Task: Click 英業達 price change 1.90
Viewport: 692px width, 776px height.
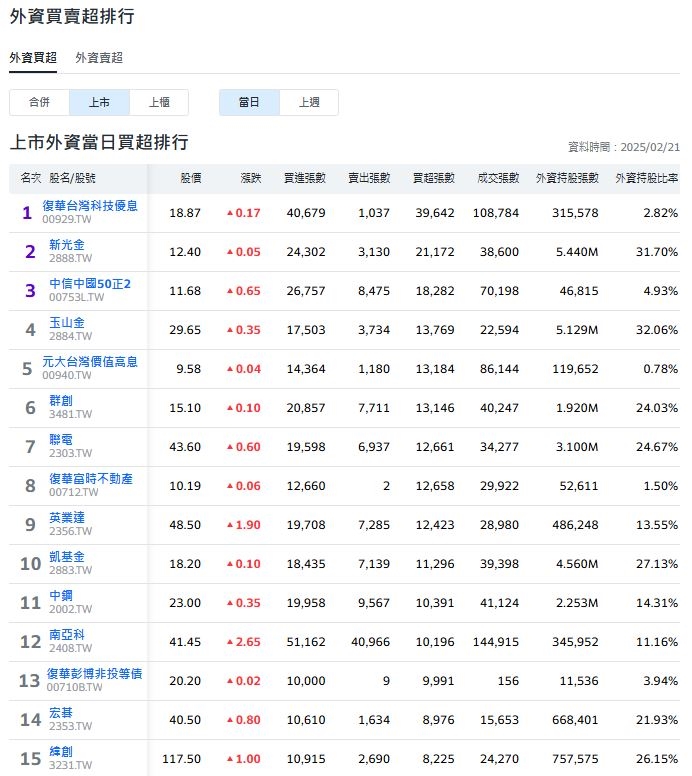Action: click(244, 525)
